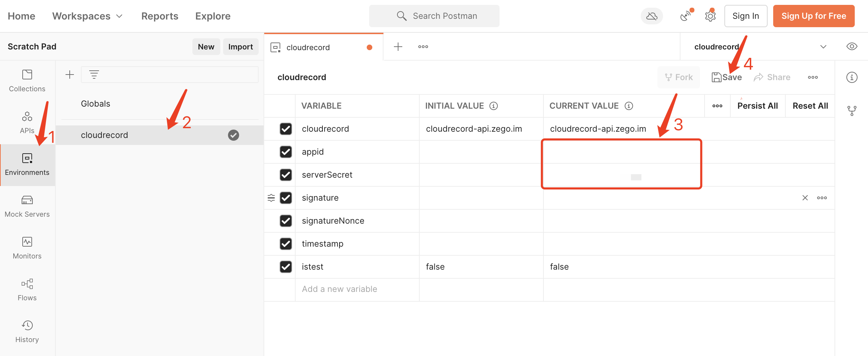Uncheck the timestamp variable checkbox
The height and width of the screenshot is (356, 868).
286,244
